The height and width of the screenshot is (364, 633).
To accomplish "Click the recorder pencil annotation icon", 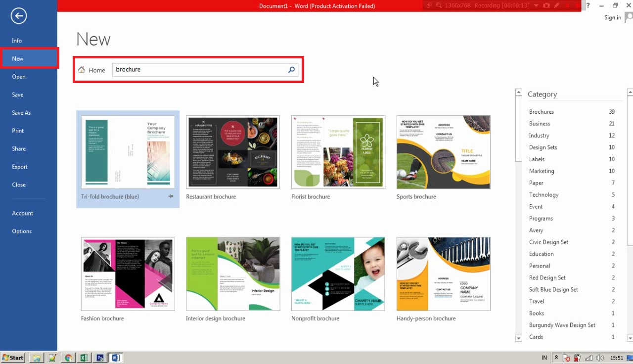I will 557,5.
